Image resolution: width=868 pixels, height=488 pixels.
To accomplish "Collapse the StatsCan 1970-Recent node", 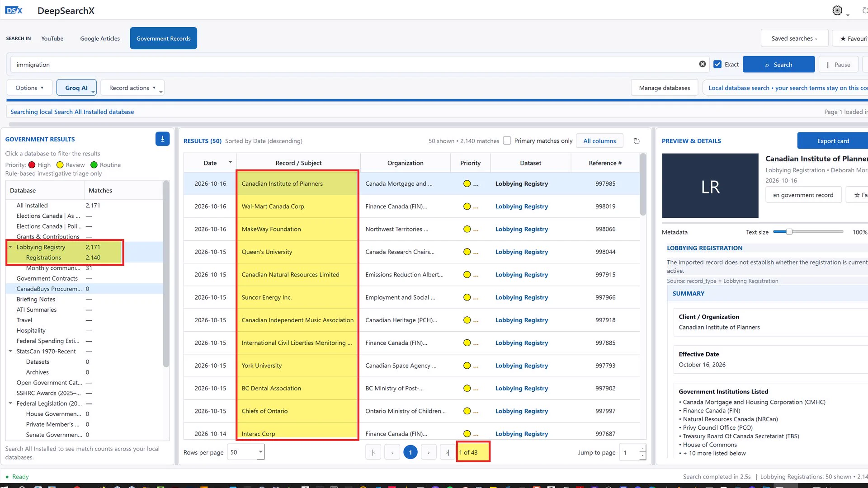I will [10, 352].
